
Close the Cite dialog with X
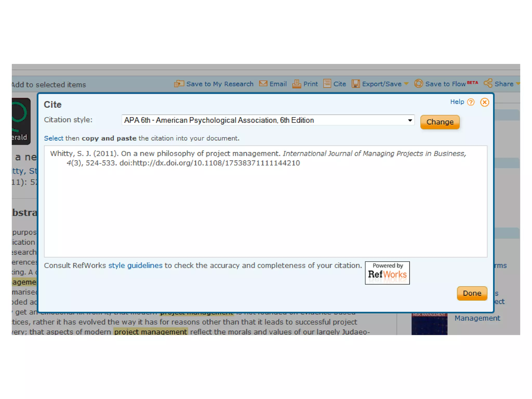point(484,102)
